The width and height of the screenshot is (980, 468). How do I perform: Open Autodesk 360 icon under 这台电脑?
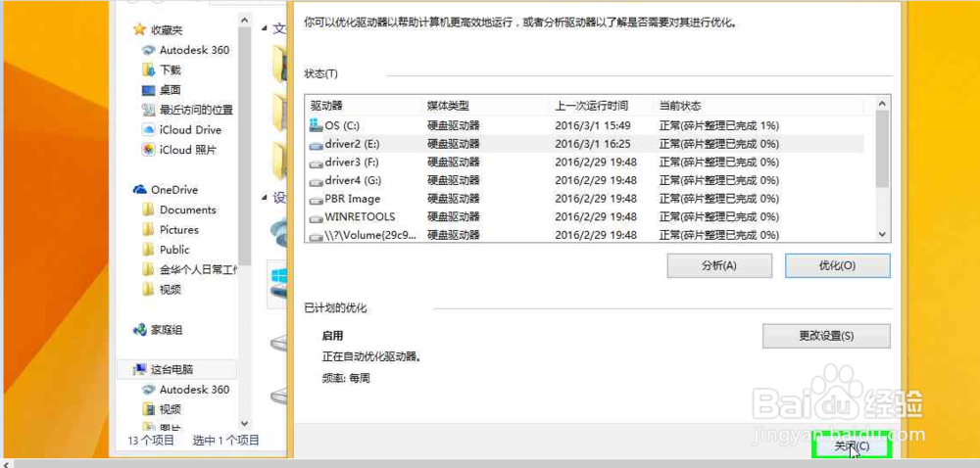pos(149,390)
